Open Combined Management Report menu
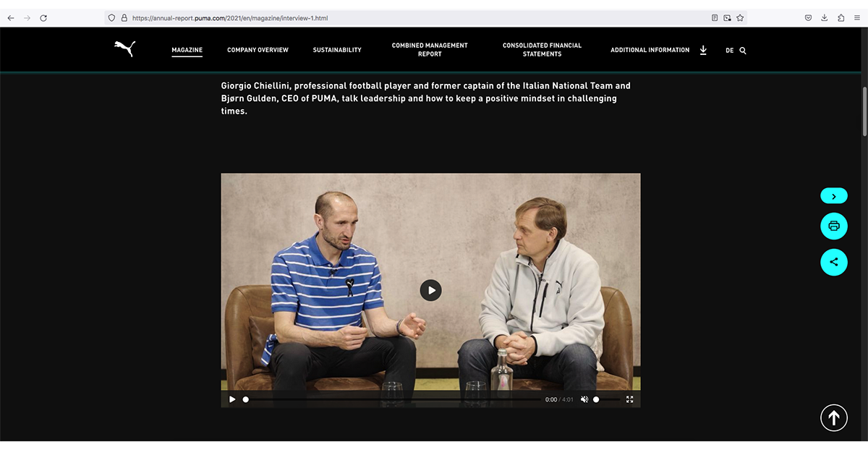Image resolution: width=868 pixels, height=450 pixels. point(430,50)
